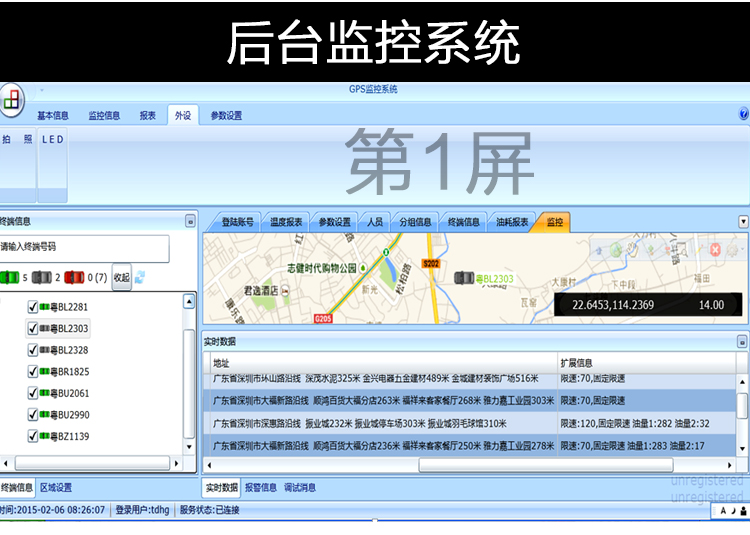Click the green car icon beside 粤BR1825
This screenshot has width=750, height=535.
(x=44, y=371)
